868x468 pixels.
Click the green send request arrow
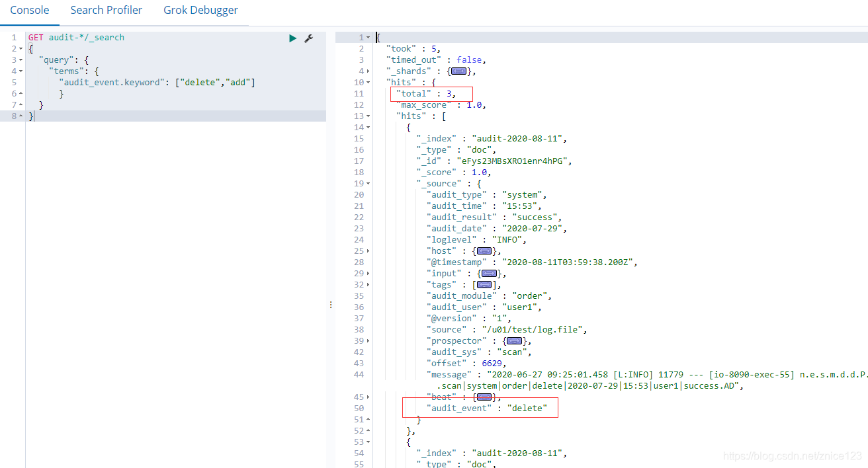click(x=292, y=38)
